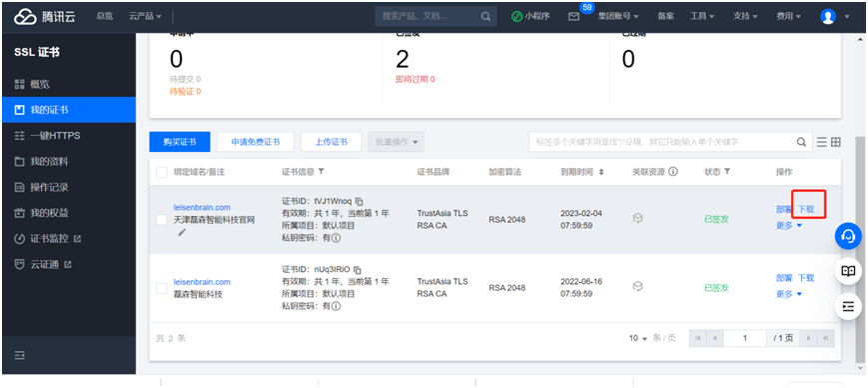Click the 上传证书 button
868x388 pixels.
pyautogui.click(x=331, y=142)
